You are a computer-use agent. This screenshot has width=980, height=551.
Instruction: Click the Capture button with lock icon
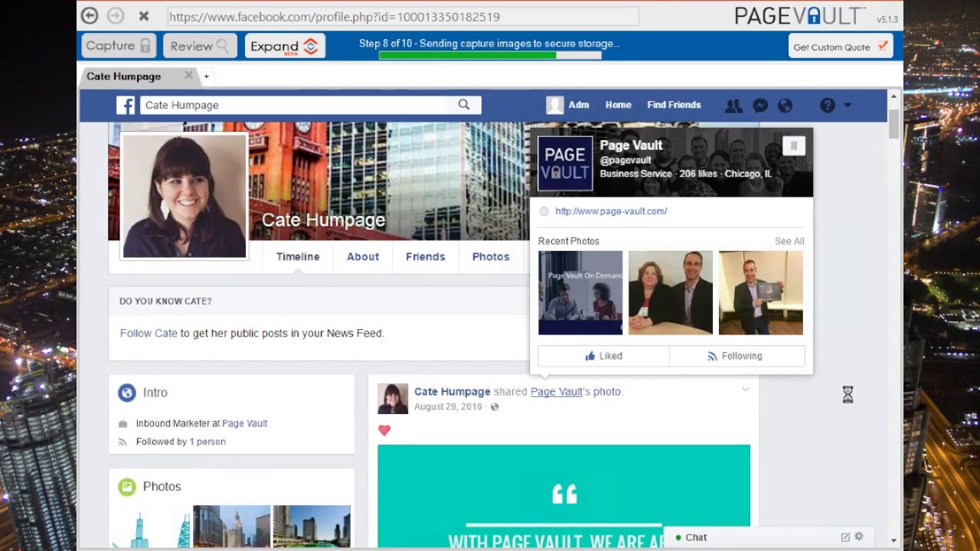coord(119,46)
